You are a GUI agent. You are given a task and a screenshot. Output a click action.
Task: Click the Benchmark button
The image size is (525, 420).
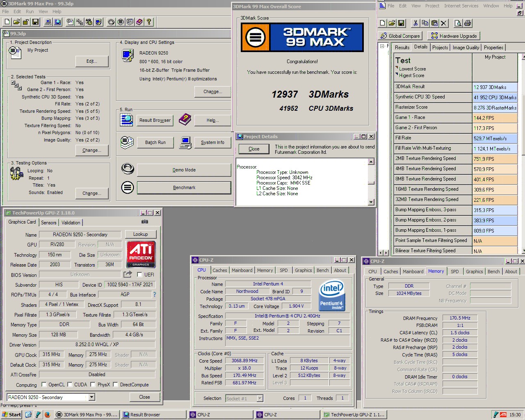pyautogui.click(x=184, y=187)
